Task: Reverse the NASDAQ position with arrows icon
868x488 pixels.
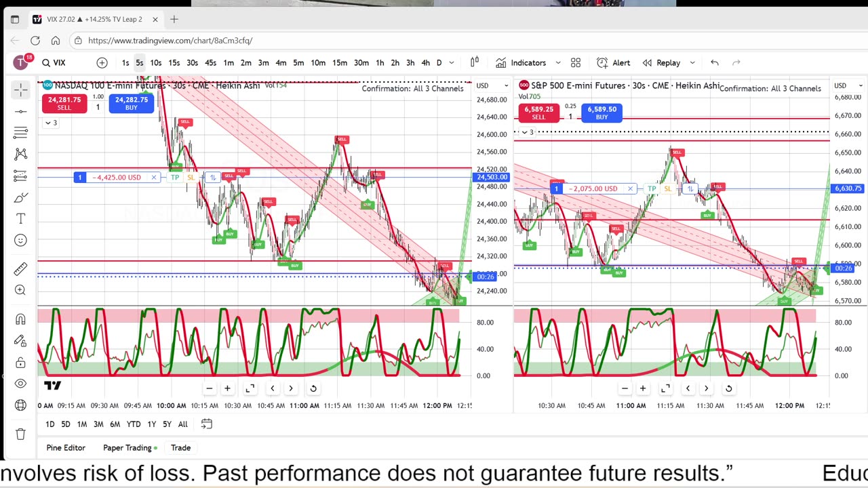Action: 213,178
